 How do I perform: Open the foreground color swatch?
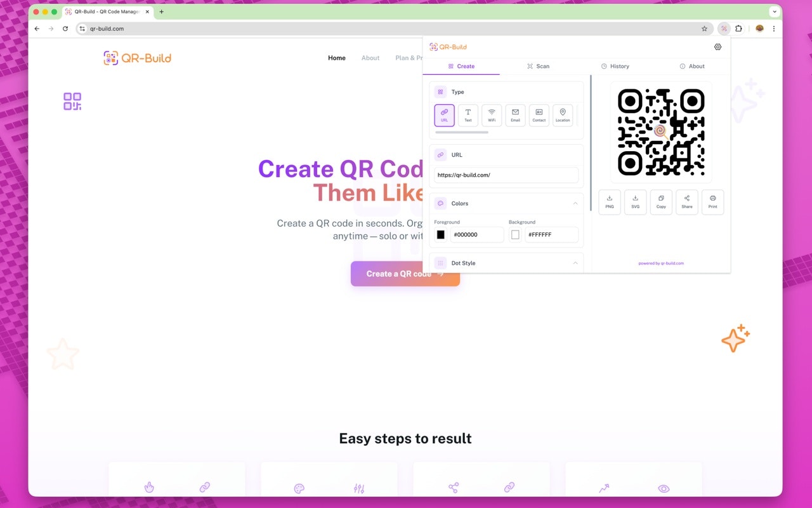(441, 235)
